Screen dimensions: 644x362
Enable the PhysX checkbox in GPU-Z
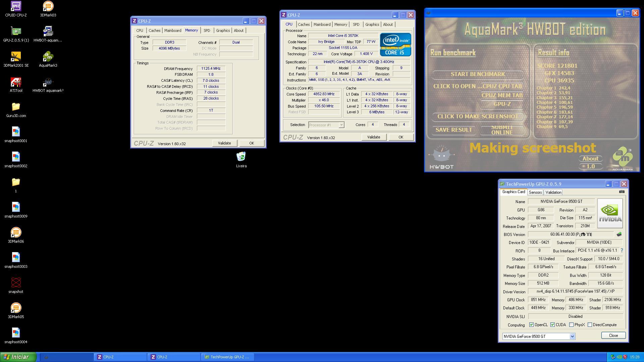click(x=571, y=325)
